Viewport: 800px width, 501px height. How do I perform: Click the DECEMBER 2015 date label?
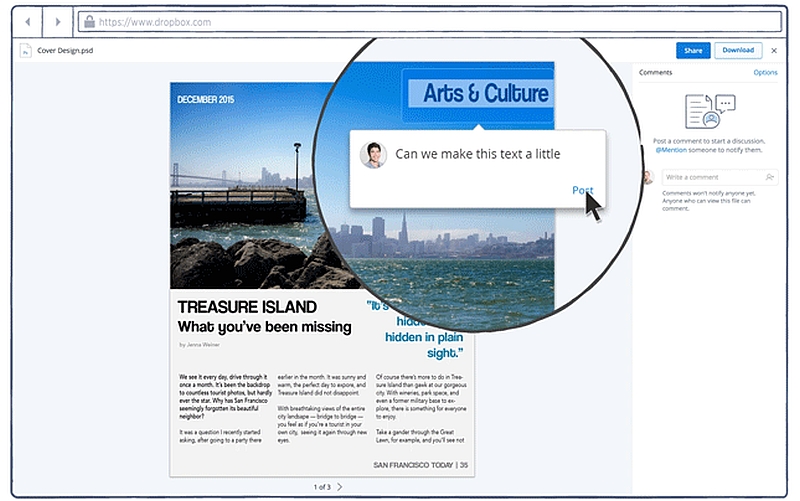(205, 99)
